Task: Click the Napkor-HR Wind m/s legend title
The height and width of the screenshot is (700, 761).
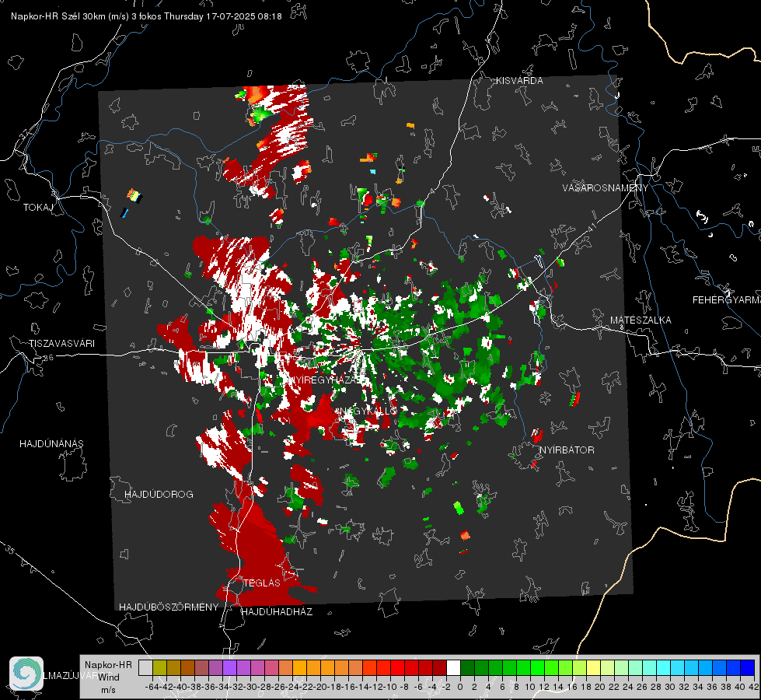Action: 108,677
